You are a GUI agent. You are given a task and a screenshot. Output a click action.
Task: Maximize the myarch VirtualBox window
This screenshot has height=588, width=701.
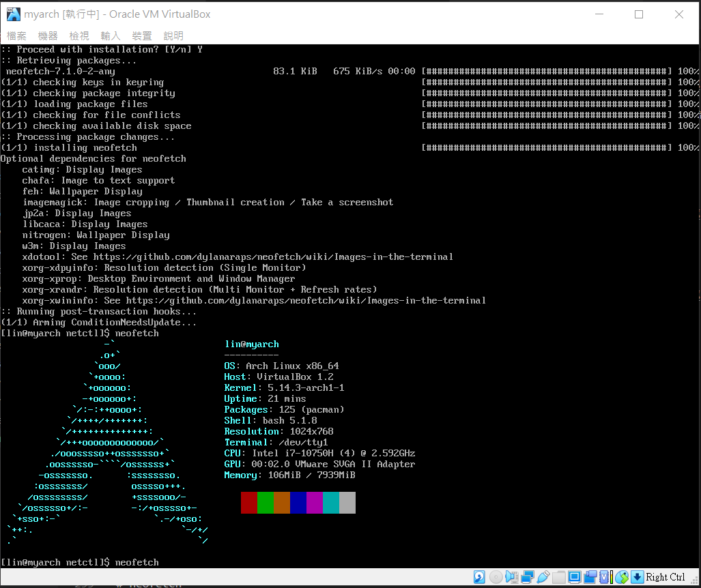(x=639, y=14)
